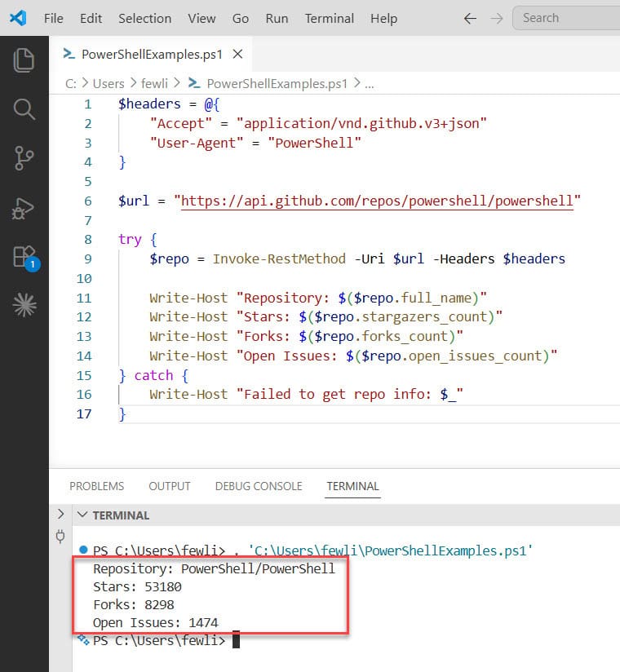620x672 pixels.
Task: Click "Accept" key on line 2
Action: tap(181, 123)
